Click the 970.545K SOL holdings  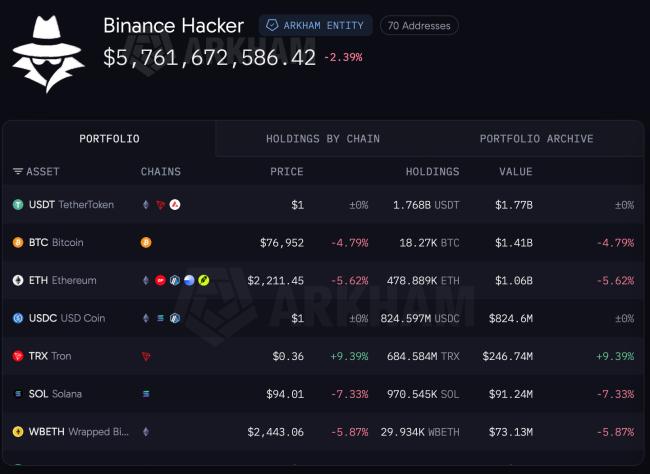click(423, 394)
